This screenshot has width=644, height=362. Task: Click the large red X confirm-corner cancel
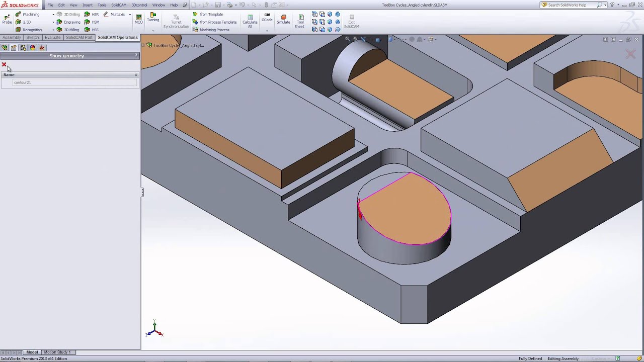(630, 54)
